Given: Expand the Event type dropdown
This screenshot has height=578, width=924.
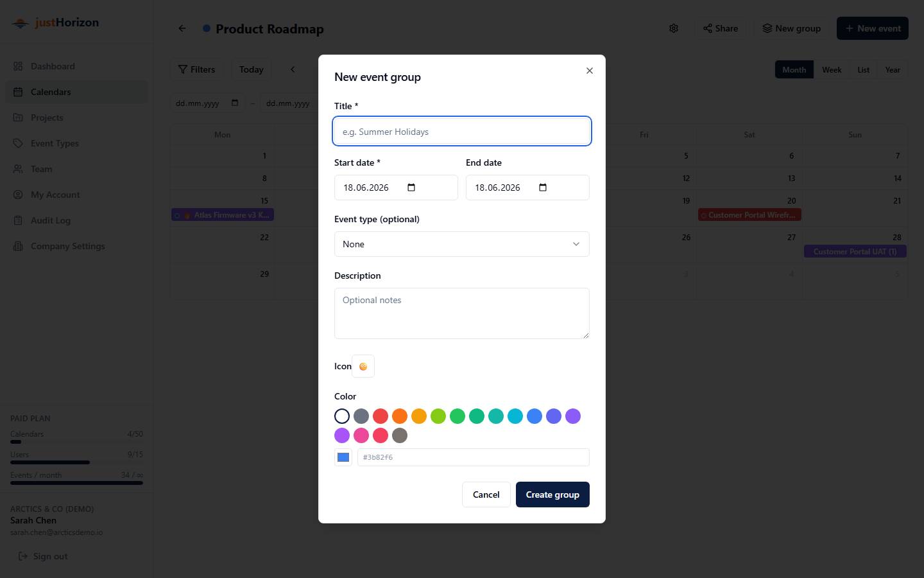Looking at the screenshot, I should coord(462,244).
